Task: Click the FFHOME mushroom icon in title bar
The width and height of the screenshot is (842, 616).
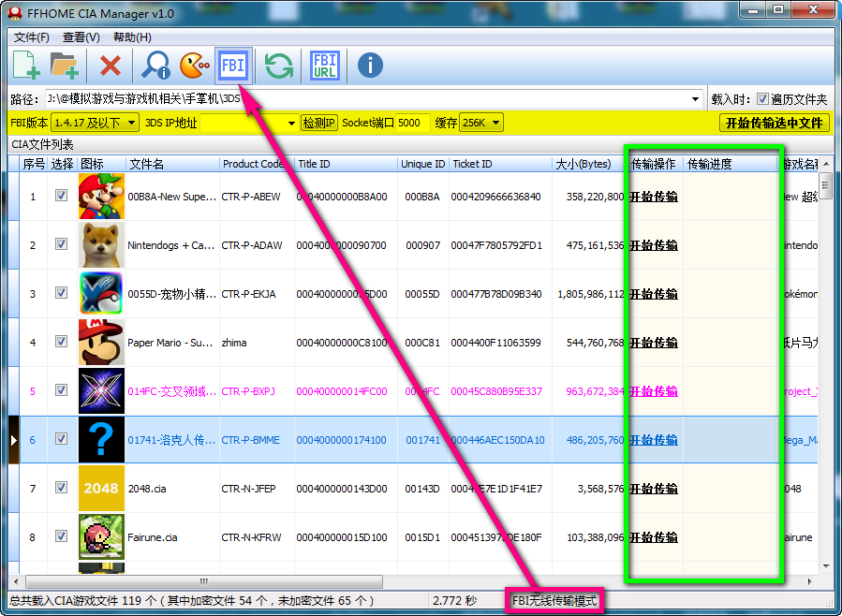Action: pos(16,13)
